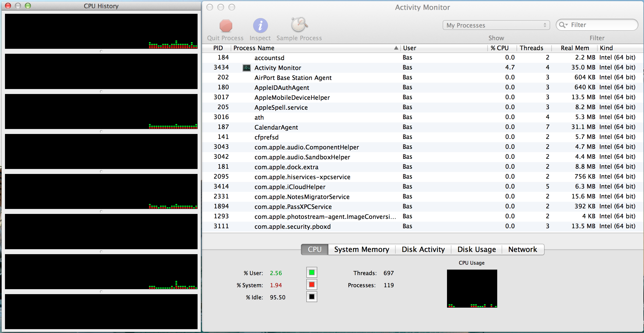Click inside the Filter search field
Screen dimensions: 644x333
point(597,25)
